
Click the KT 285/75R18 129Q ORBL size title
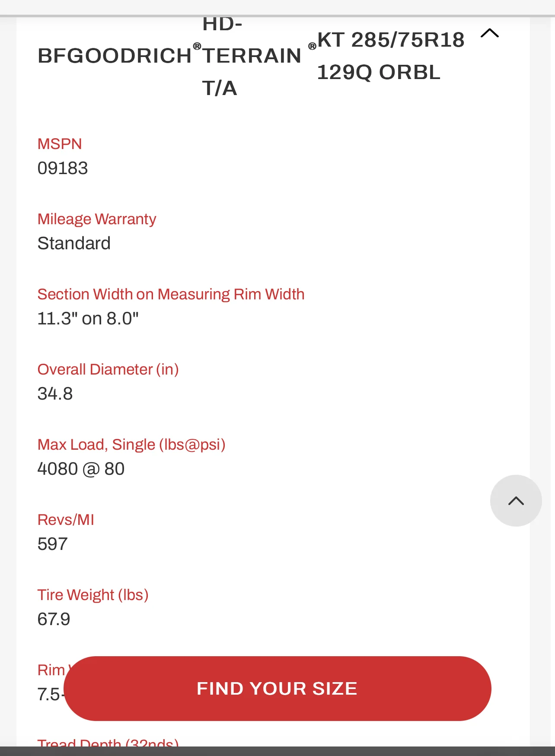390,56
